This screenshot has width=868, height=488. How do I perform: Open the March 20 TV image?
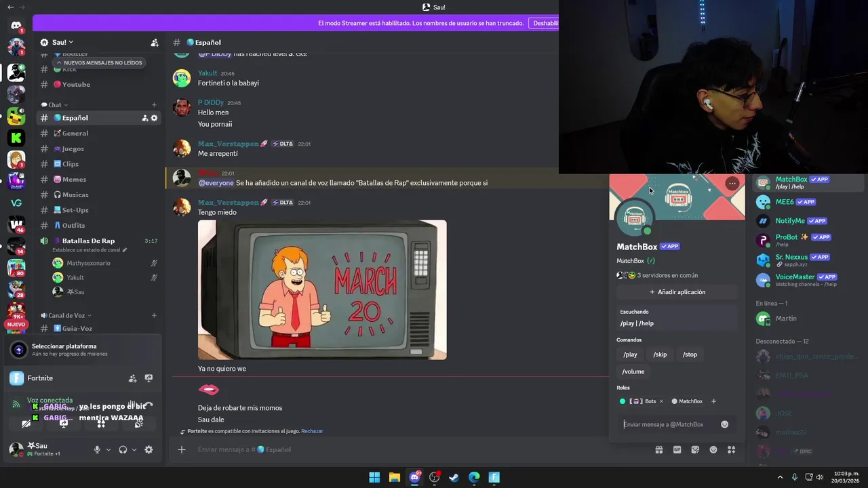pos(322,290)
